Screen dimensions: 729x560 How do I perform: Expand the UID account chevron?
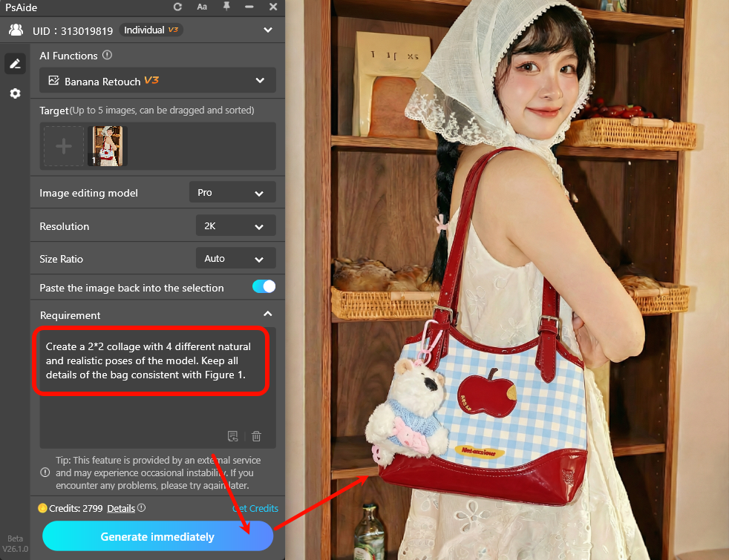267,30
